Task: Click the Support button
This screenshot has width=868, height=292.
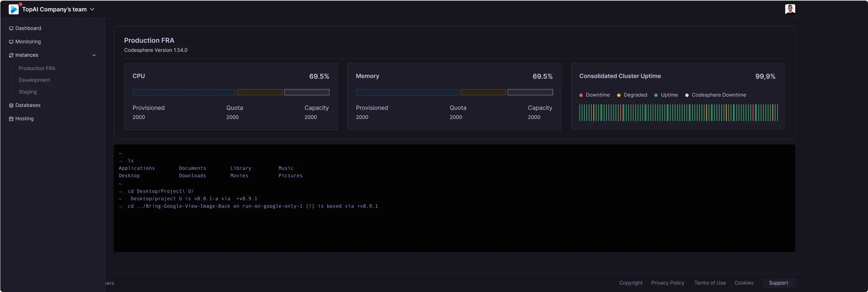Action: pyautogui.click(x=778, y=283)
